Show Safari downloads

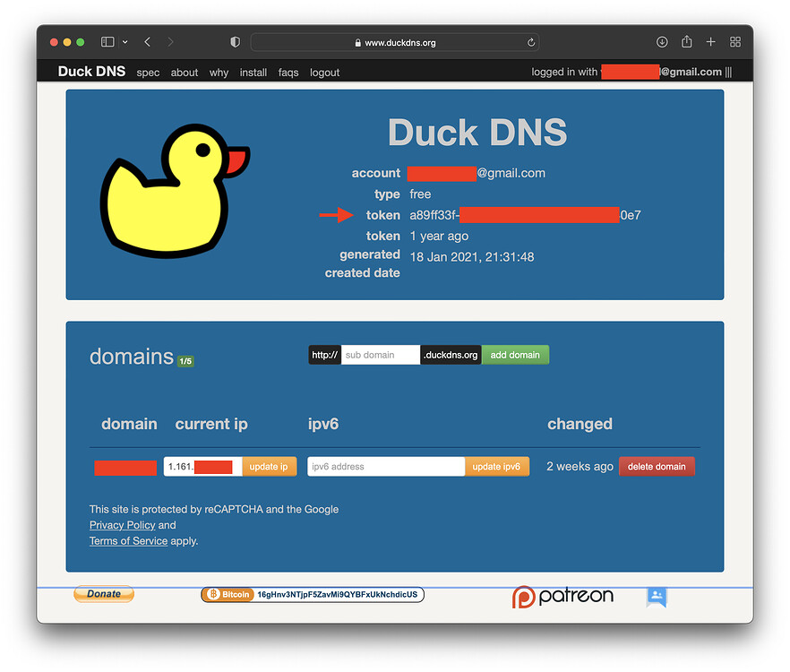coord(662,42)
